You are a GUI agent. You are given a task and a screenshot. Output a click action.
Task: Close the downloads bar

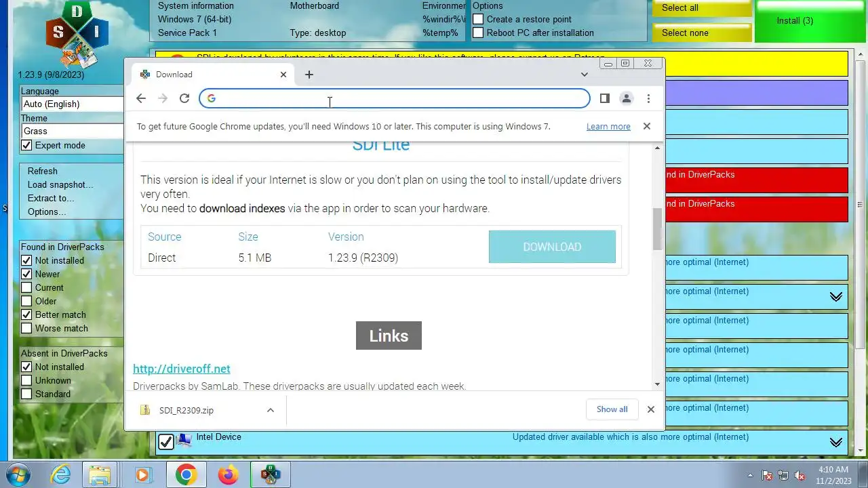[650, 409]
